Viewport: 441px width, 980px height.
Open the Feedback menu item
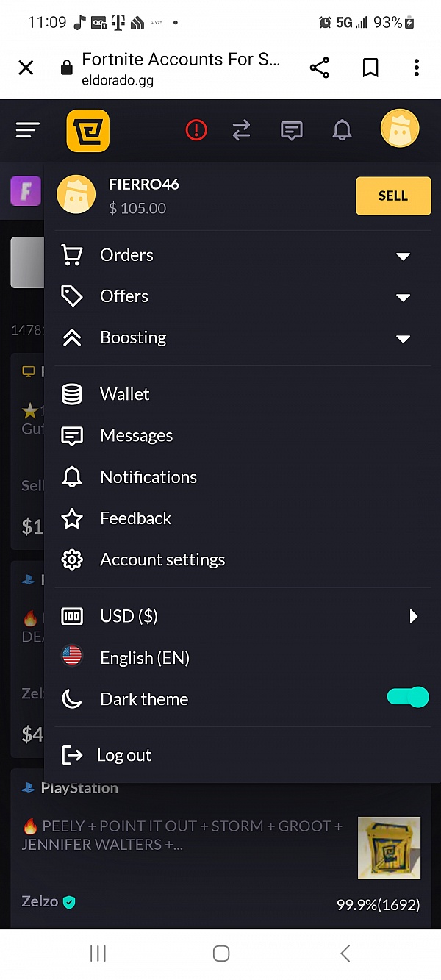pyautogui.click(x=135, y=518)
